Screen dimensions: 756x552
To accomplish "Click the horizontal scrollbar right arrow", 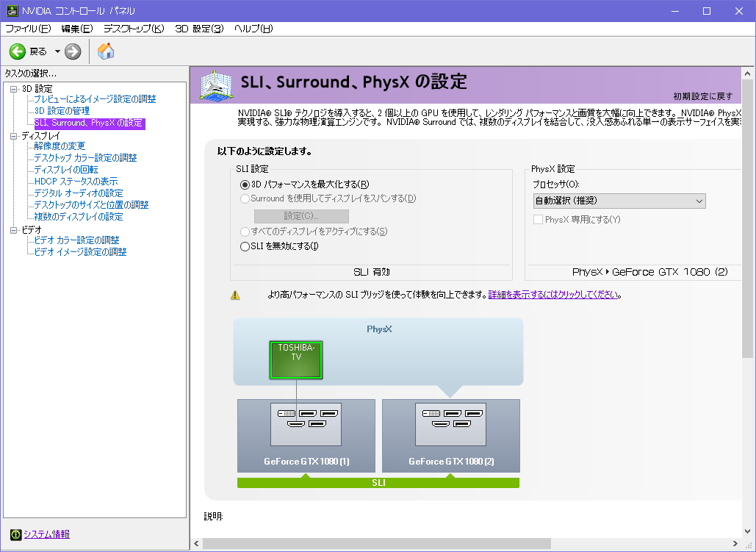I will (735, 544).
